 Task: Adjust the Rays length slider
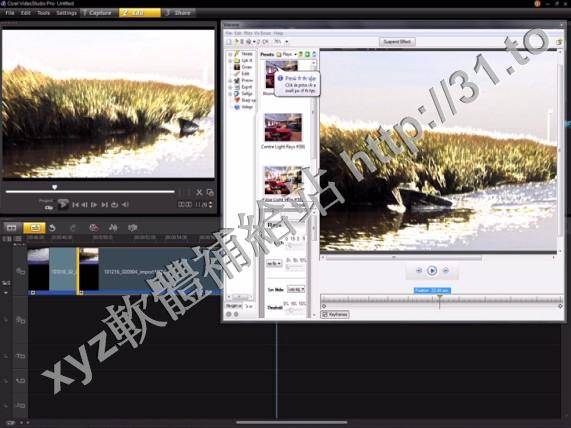point(295,246)
